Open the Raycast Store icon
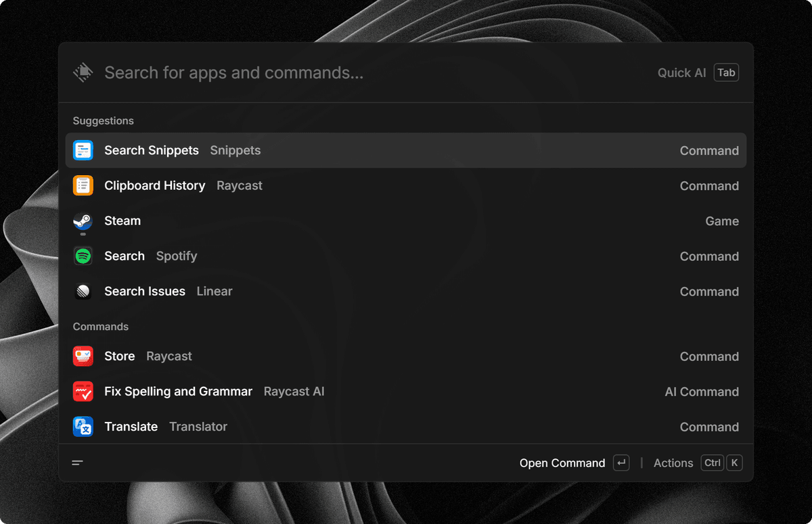812x524 pixels. (83, 356)
